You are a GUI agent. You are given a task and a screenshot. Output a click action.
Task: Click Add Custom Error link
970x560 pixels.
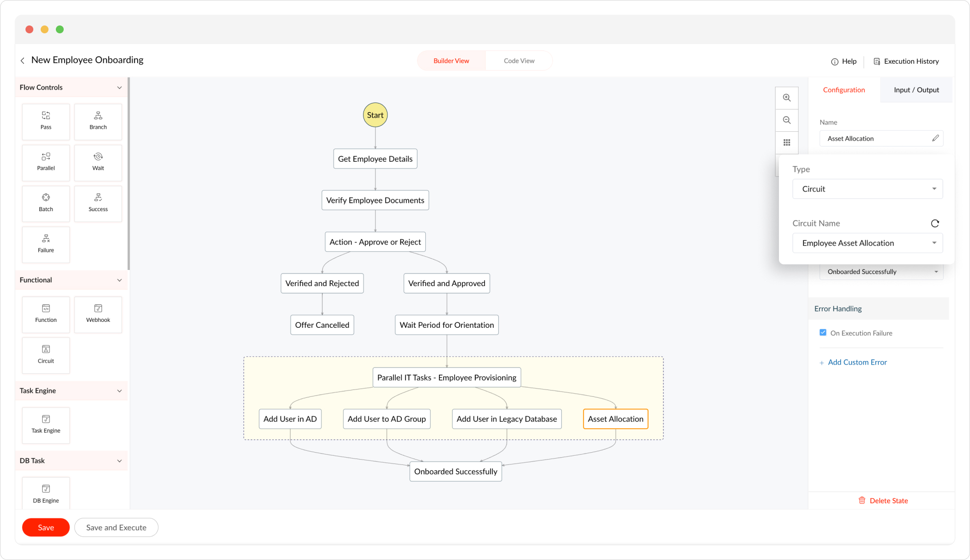coord(857,362)
